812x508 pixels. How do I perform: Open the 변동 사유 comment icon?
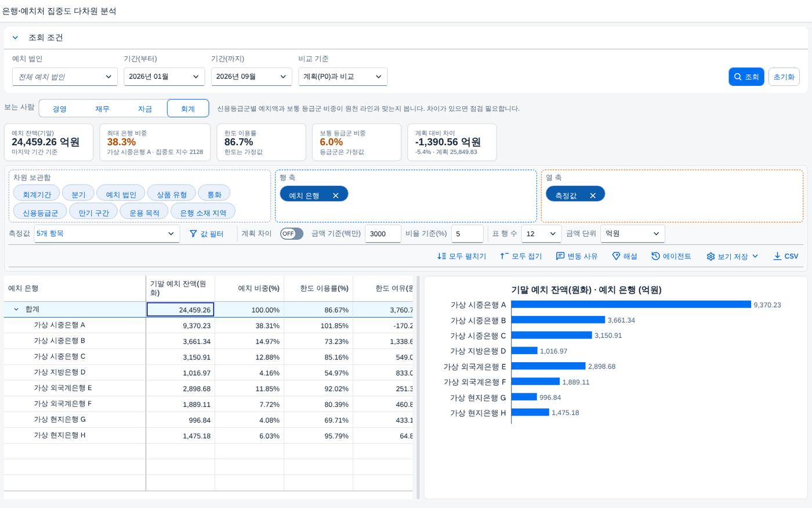point(560,256)
